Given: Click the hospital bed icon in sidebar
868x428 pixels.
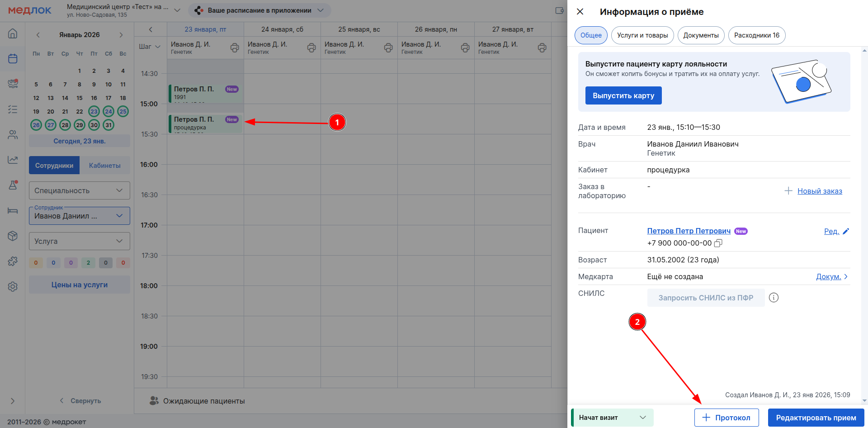Looking at the screenshot, I should (13, 210).
